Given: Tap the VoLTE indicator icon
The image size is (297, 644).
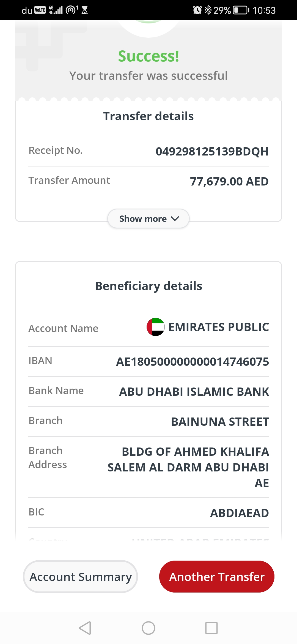Looking at the screenshot, I should pyautogui.click(x=40, y=10).
